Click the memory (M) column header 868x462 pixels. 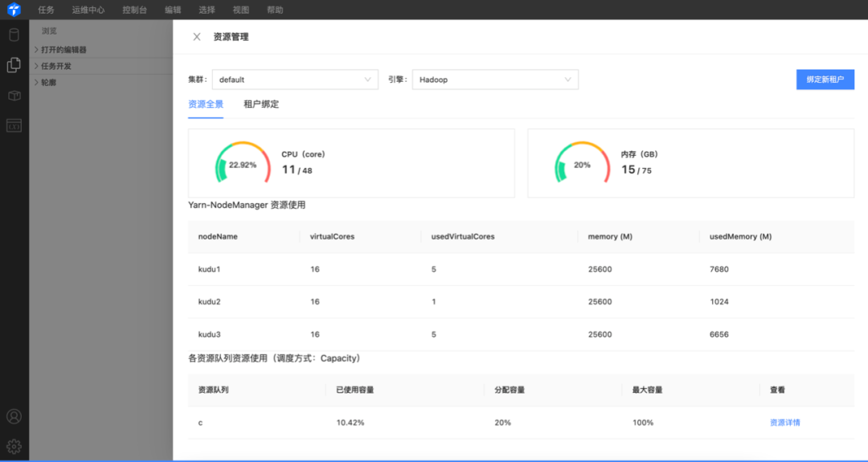tap(610, 236)
